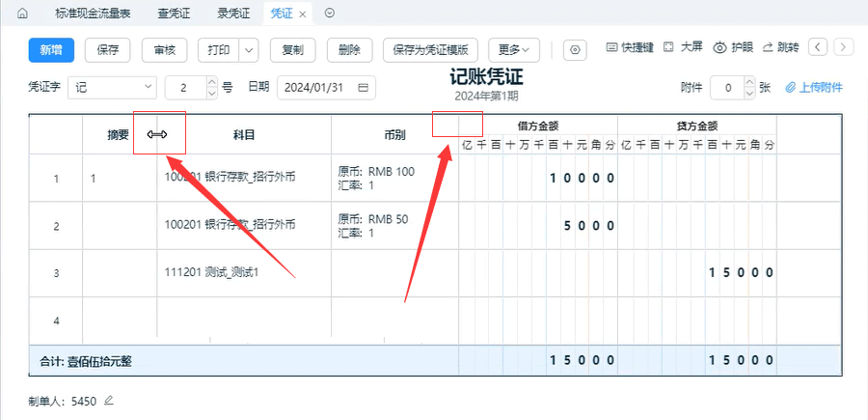Click the 审核 button
Image resolution: width=868 pixels, height=420 pixels.
pyautogui.click(x=165, y=50)
